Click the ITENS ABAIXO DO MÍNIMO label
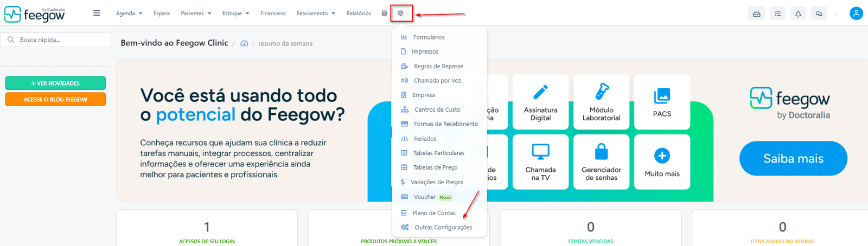The image size is (868, 246). [x=782, y=241]
